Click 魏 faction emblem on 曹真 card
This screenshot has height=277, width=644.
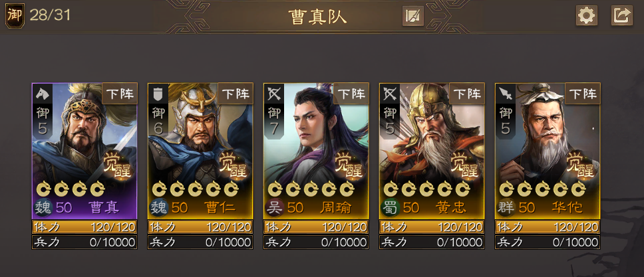[43, 208]
